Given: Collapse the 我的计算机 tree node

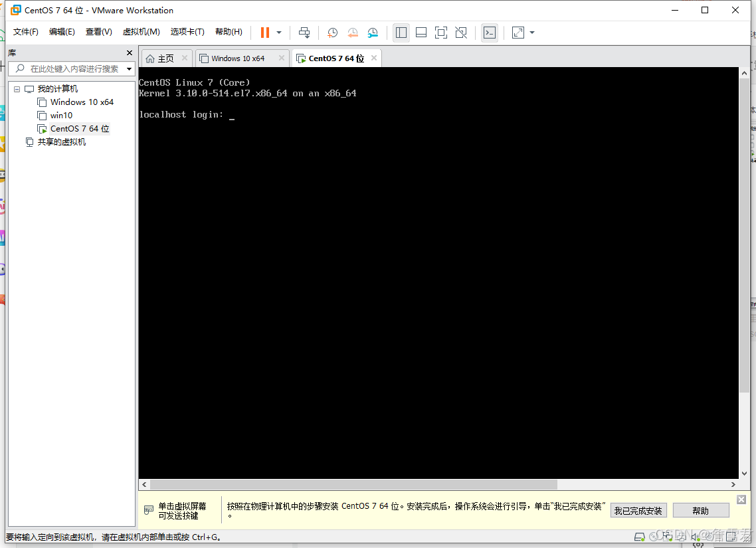Looking at the screenshot, I should tap(17, 89).
